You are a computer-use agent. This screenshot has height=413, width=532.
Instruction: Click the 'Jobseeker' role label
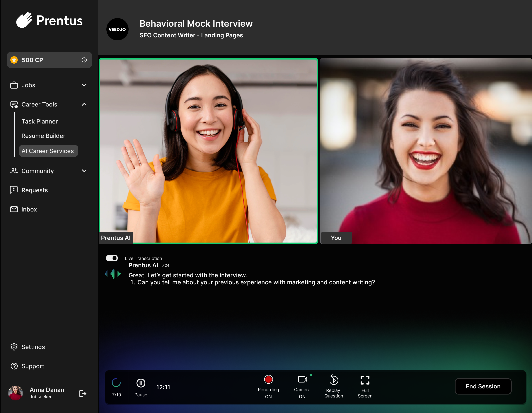[40, 397]
